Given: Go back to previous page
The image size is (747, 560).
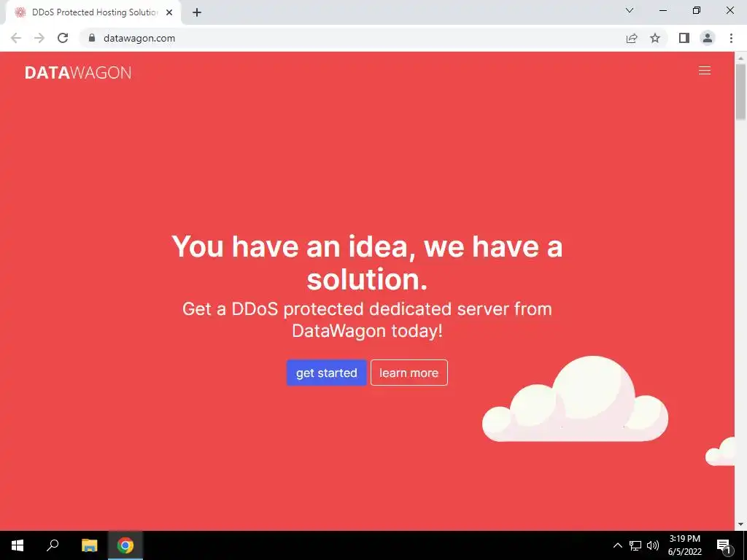Looking at the screenshot, I should [16, 38].
